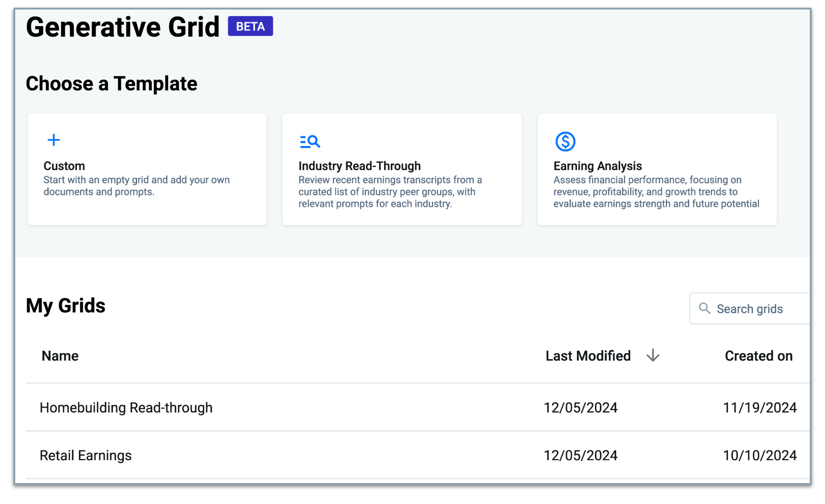Click the Retail Earnings created date 10/10/2024
825x504 pixels.
point(759,456)
